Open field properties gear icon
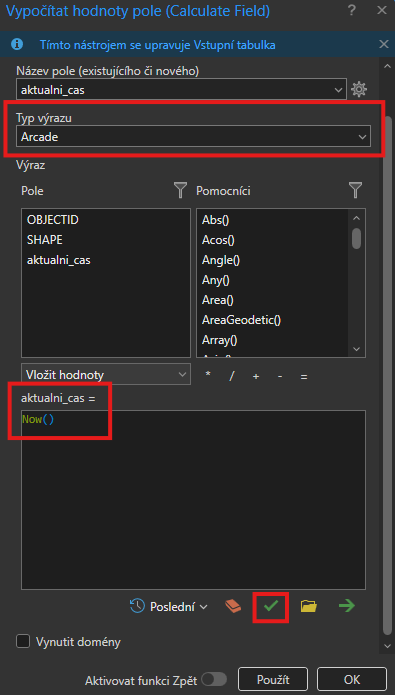 point(359,90)
